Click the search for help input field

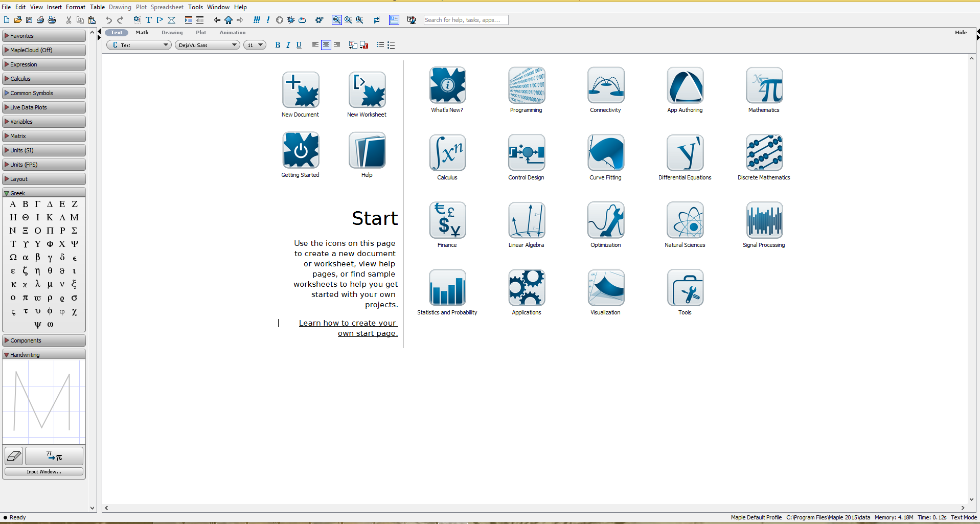pyautogui.click(x=466, y=20)
